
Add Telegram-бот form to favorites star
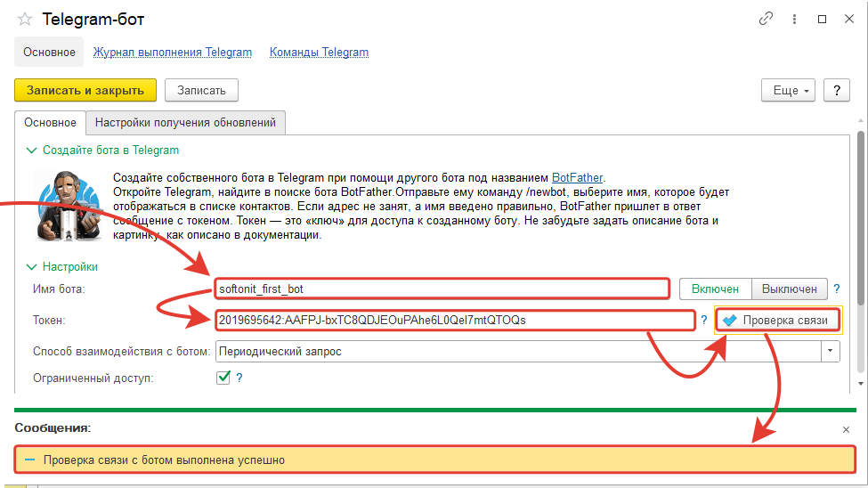(x=25, y=19)
